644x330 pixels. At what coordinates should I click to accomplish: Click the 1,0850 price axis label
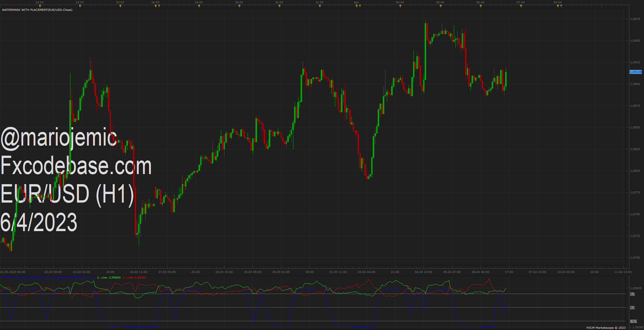click(635, 127)
